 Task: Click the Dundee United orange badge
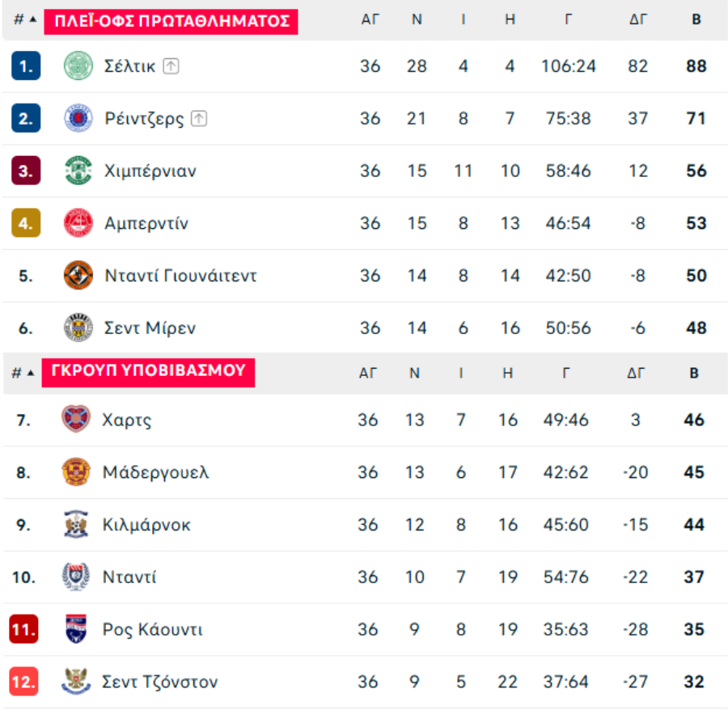point(78,276)
